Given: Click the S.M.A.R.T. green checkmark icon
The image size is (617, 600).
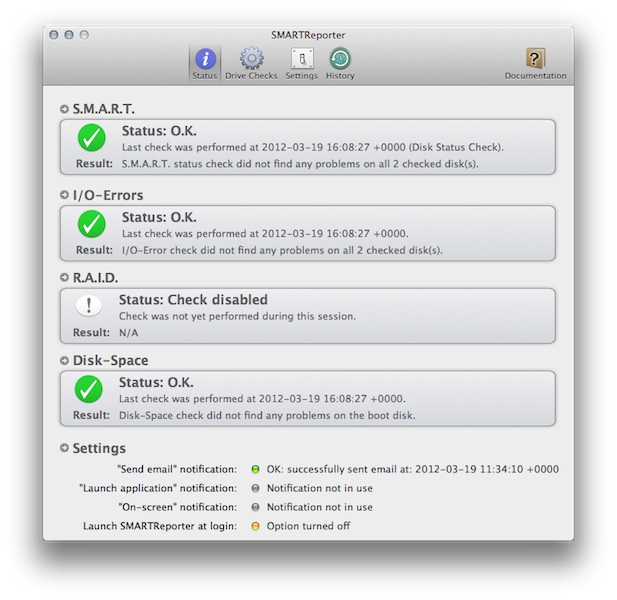Looking at the screenshot, I should [91, 138].
